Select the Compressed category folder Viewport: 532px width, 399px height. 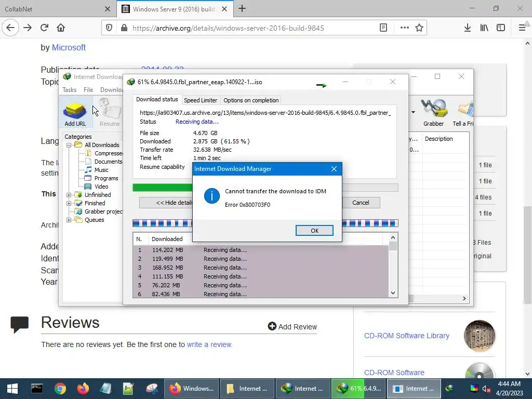tap(104, 153)
